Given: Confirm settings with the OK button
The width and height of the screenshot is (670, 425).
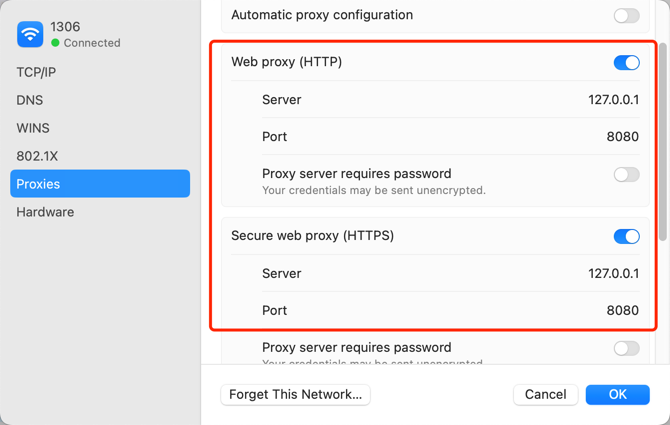Looking at the screenshot, I should coord(617,394).
